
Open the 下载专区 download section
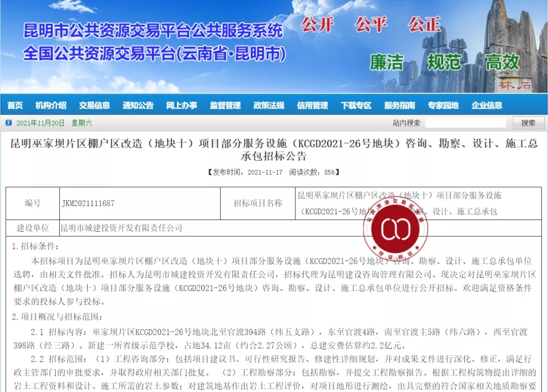pyautogui.click(x=356, y=105)
